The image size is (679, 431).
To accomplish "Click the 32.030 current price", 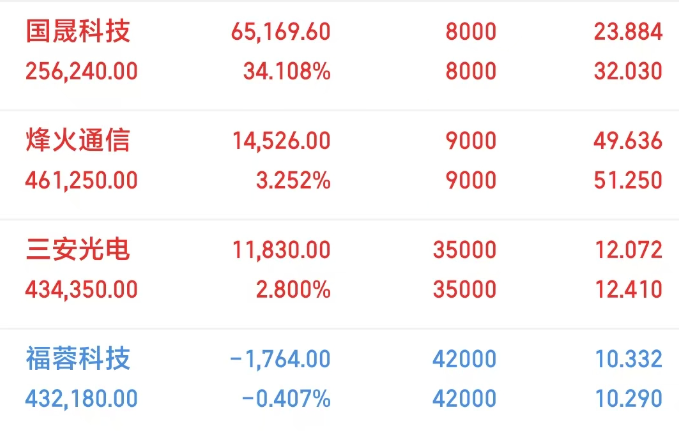I will click(x=628, y=71).
